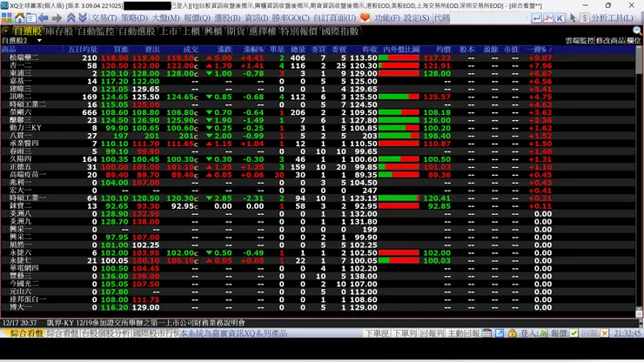Open the 報價(Q) menu
644x362 pixels.
197,18
